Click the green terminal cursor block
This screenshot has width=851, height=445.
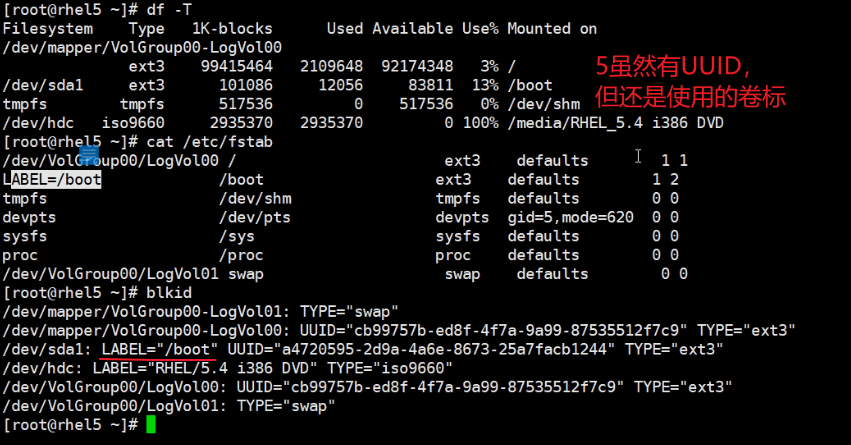coord(151,424)
